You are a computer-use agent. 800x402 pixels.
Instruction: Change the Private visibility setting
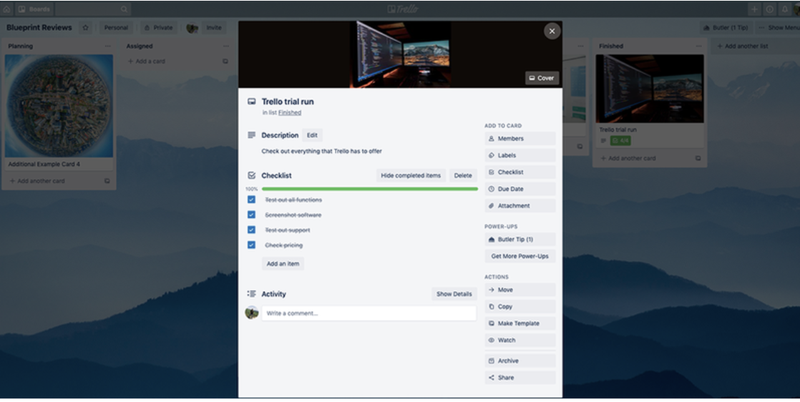(x=158, y=28)
